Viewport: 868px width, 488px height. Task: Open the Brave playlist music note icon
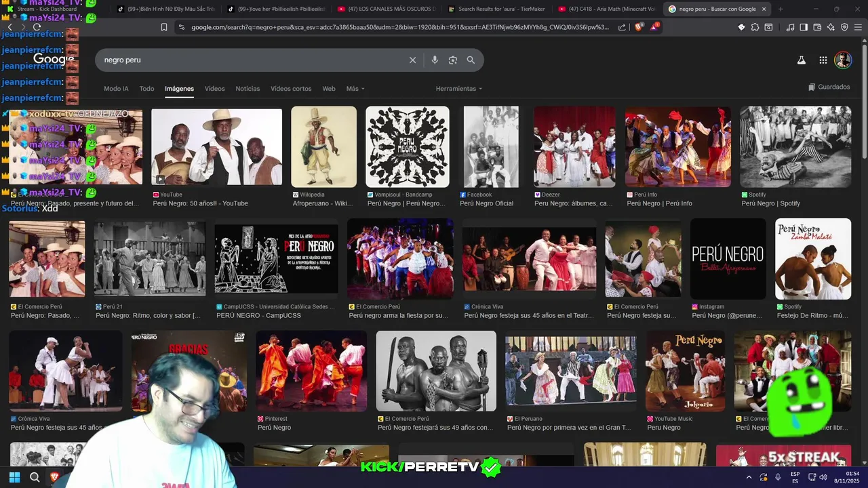click(790, 27)
